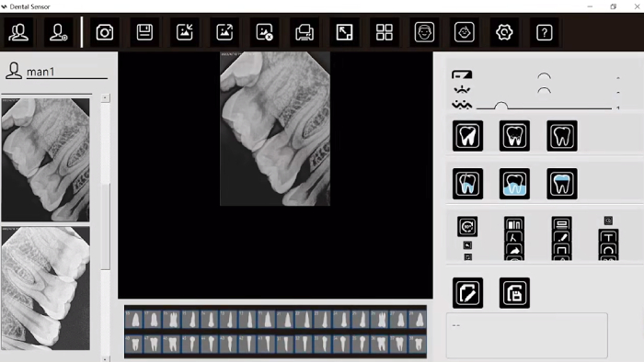Screen dimensions: 644x362
Task: Click the small undo arrow icon
Action: coord(467,245)
